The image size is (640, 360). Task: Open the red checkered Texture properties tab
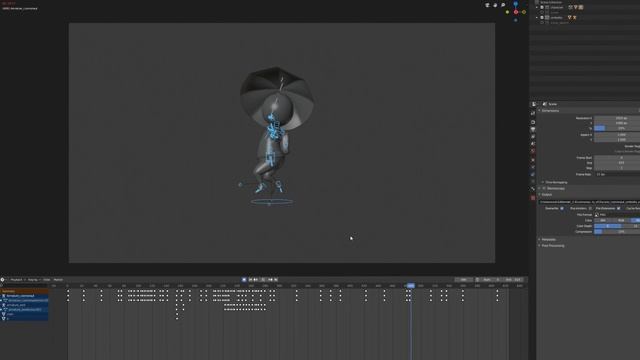coord(533,198)
